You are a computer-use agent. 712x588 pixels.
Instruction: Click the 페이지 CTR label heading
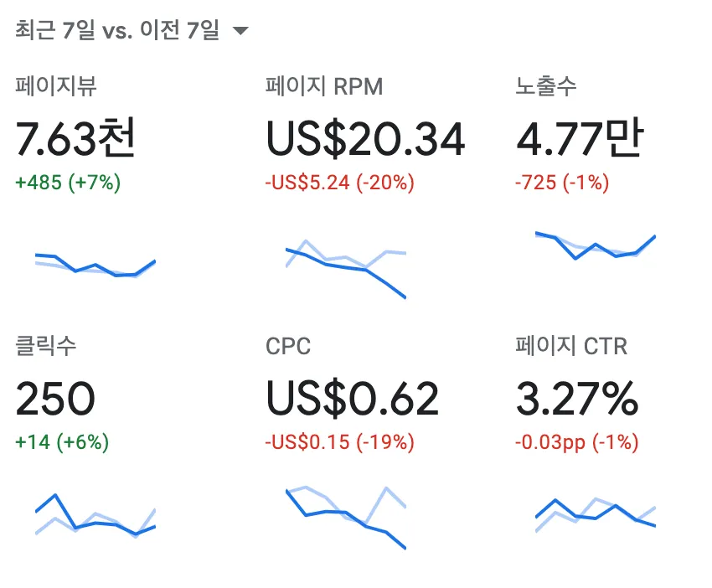coord(573,344)
